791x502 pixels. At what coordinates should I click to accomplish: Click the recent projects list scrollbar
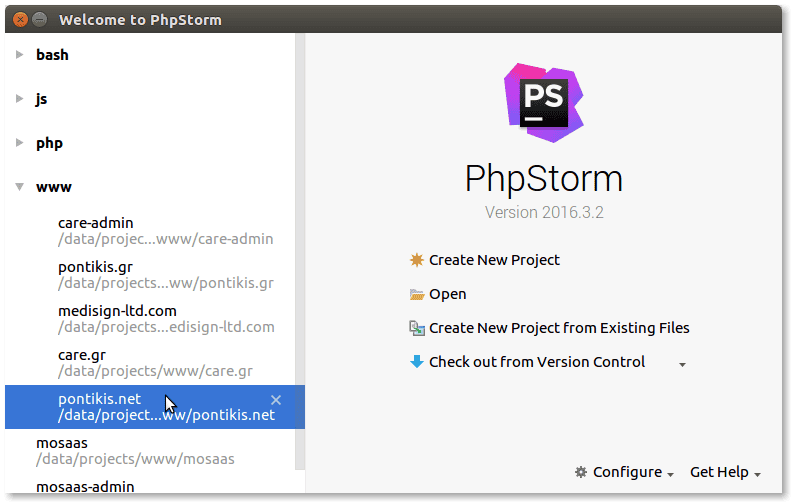pyautogui.click(x=300, y=252)
